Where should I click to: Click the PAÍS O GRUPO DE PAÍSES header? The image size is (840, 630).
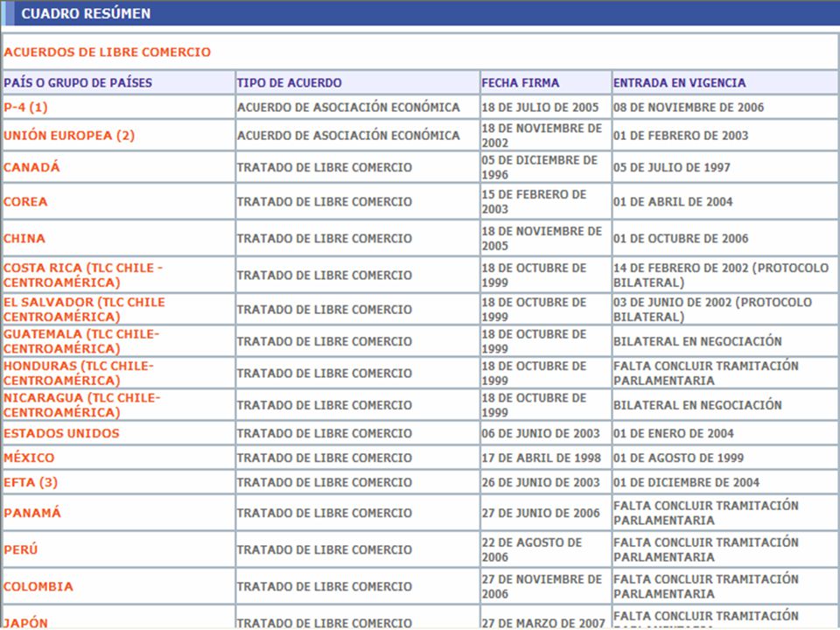(x=78, y=82)
